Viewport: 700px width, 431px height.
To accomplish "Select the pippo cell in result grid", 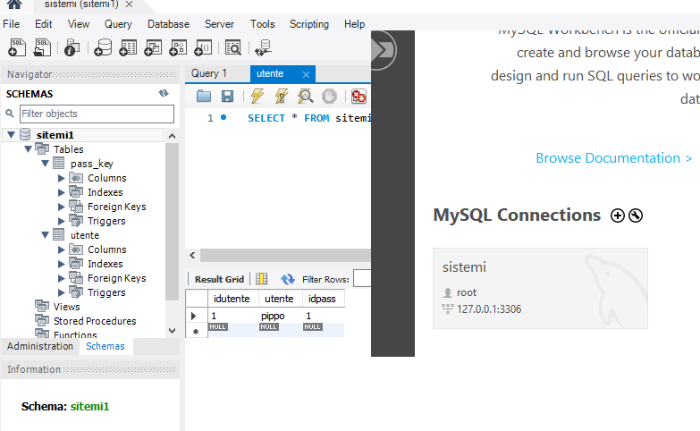I will pyautogui.click(x=280, y=315).
